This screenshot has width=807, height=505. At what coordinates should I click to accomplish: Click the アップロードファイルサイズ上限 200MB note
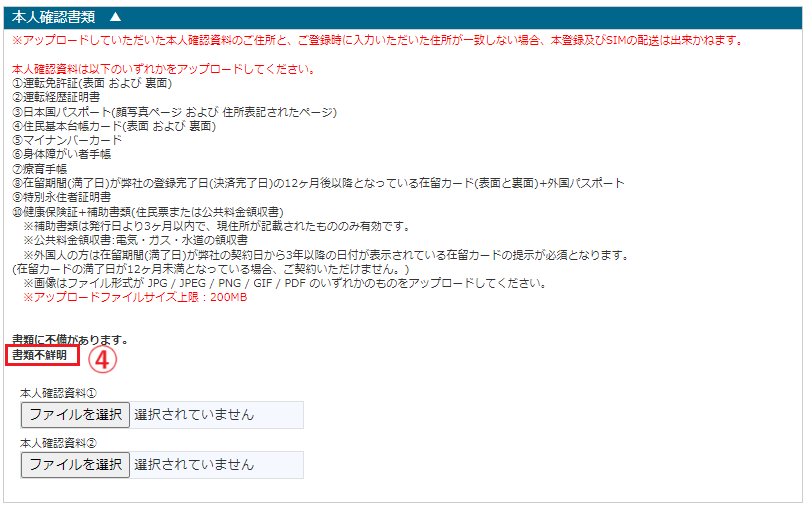click(135, 297)
